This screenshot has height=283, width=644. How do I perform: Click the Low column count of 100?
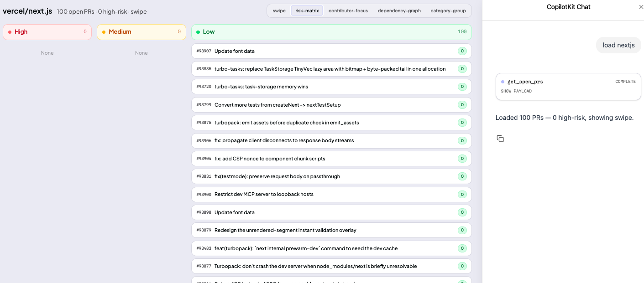click(462, 32)
